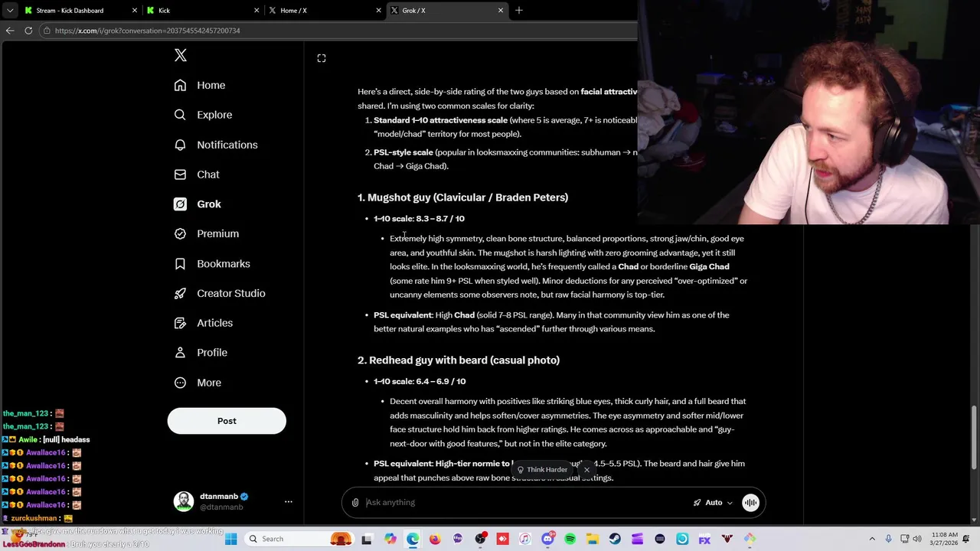Click the Articles document icon

point(180,323)
